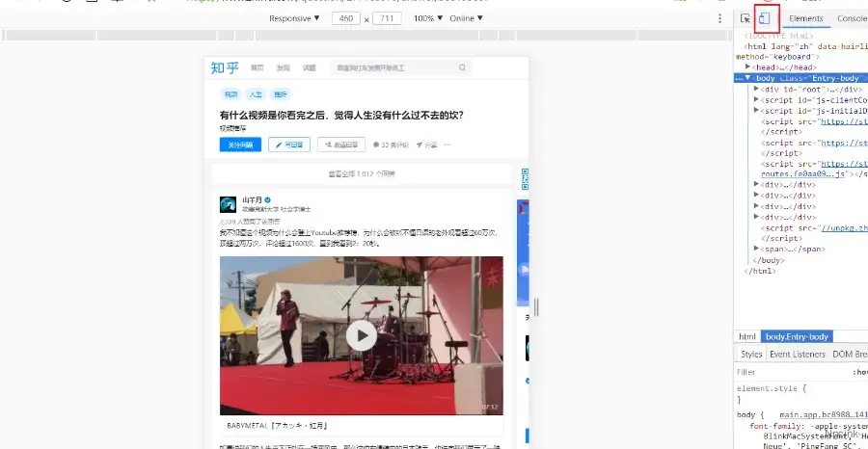Click the author 山羊月 avatar

pyautogui.click(x=228, y=204)
